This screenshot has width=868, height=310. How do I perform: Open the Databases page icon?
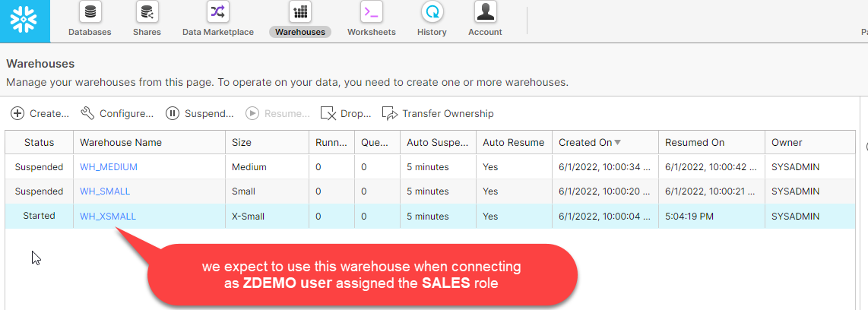[x=90, y=11]
